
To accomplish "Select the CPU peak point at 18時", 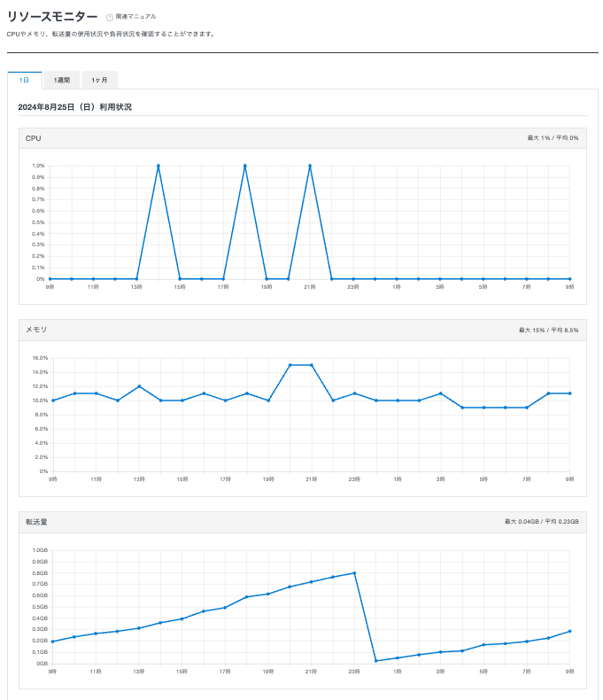I will click(244, 166).
